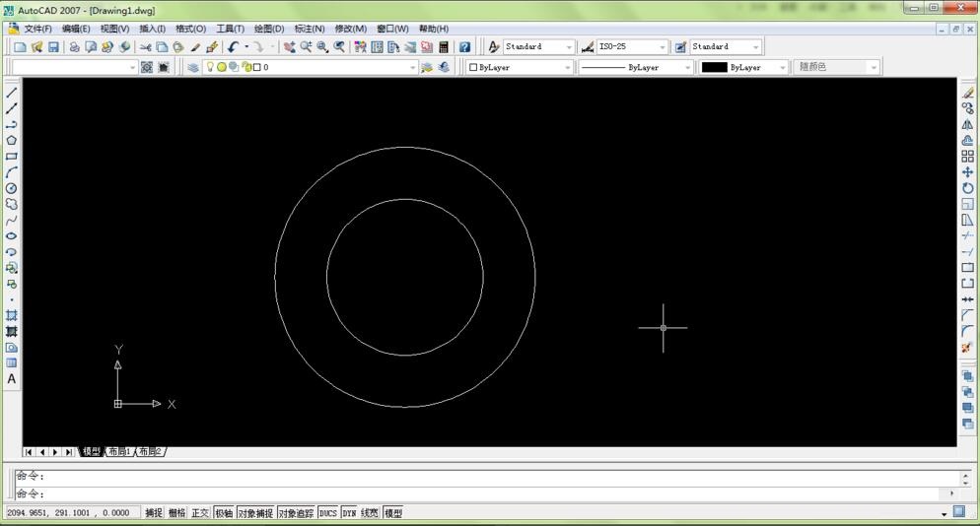Toggle 对象捕捉 (Object Snap) in status bar

point(254,513)
